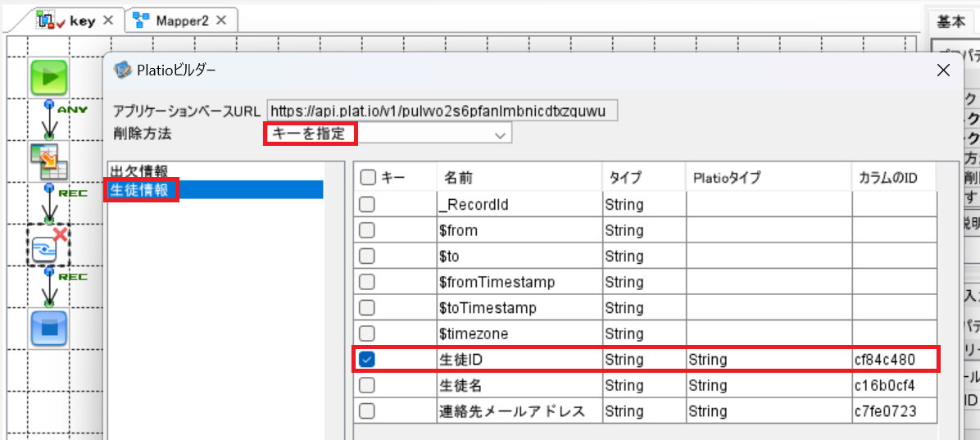Check the $timezone key checkbox
980x440 pixels.
[x=367, y=333]
